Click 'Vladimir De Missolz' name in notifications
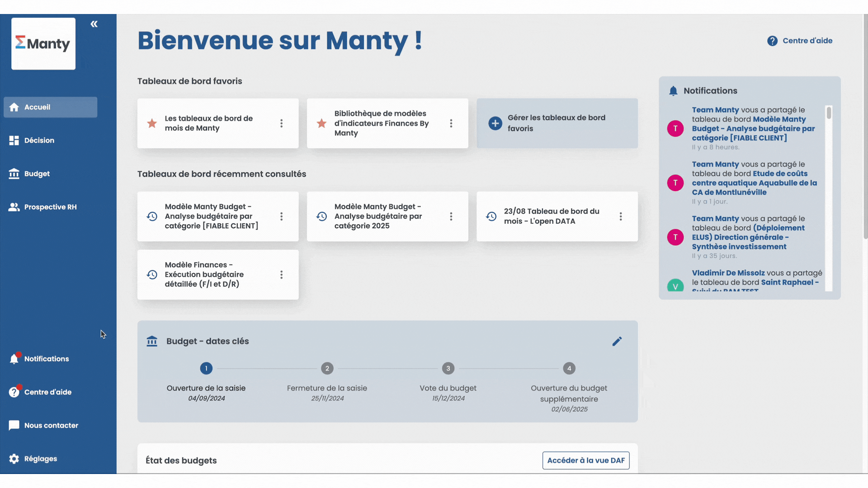 click(728, 273)
